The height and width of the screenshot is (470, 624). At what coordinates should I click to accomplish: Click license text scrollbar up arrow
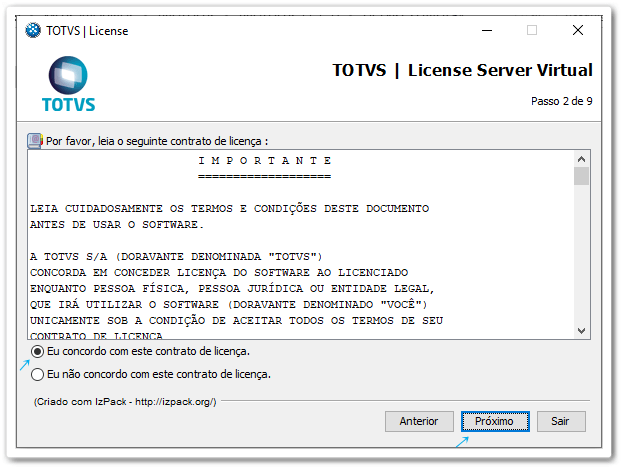click(581, 160)
